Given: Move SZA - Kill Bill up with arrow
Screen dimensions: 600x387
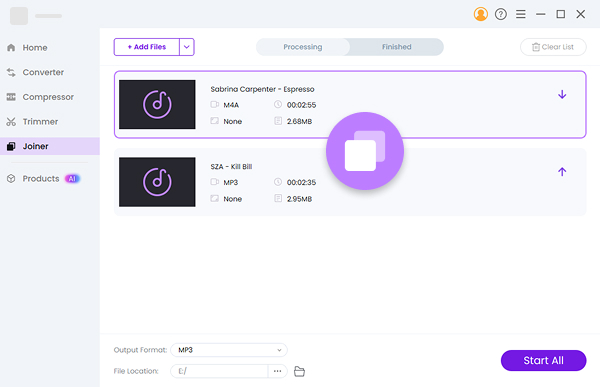Looking at the screenshot, I should (562, 172).
